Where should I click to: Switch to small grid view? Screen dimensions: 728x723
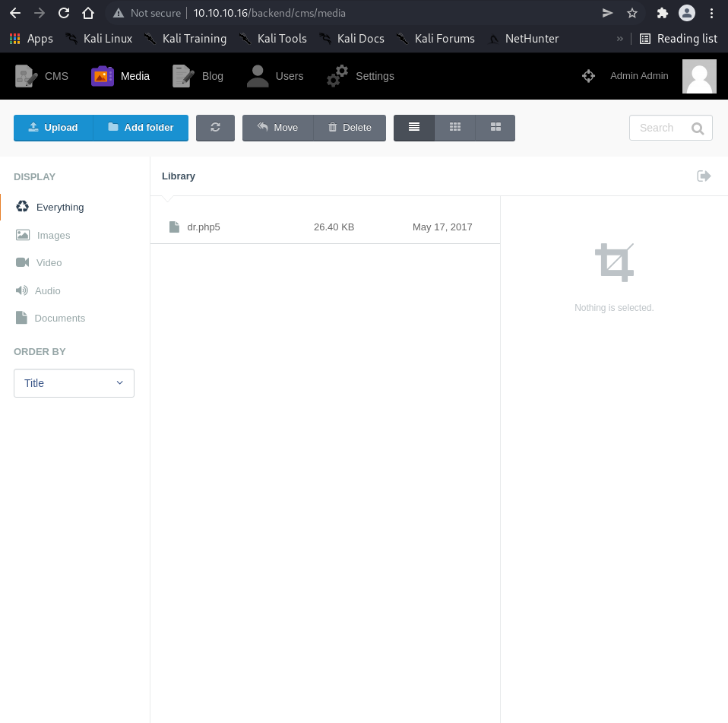455,128
